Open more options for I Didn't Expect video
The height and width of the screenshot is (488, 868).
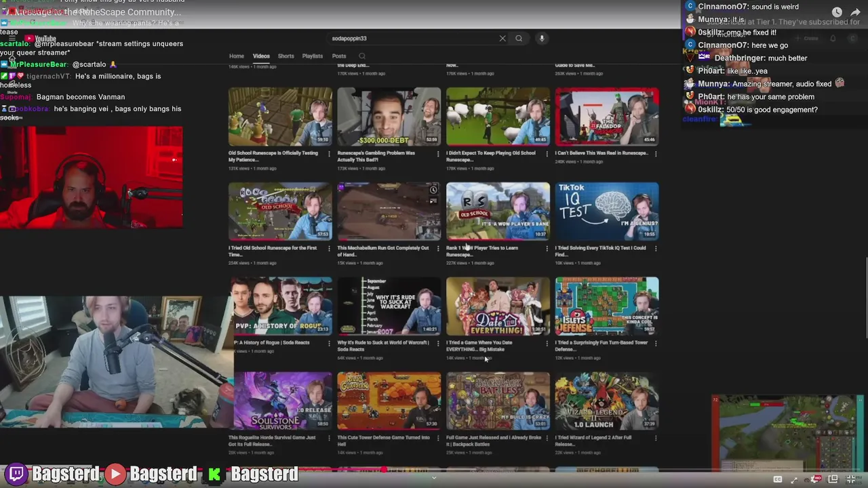[x=547, y=154]
